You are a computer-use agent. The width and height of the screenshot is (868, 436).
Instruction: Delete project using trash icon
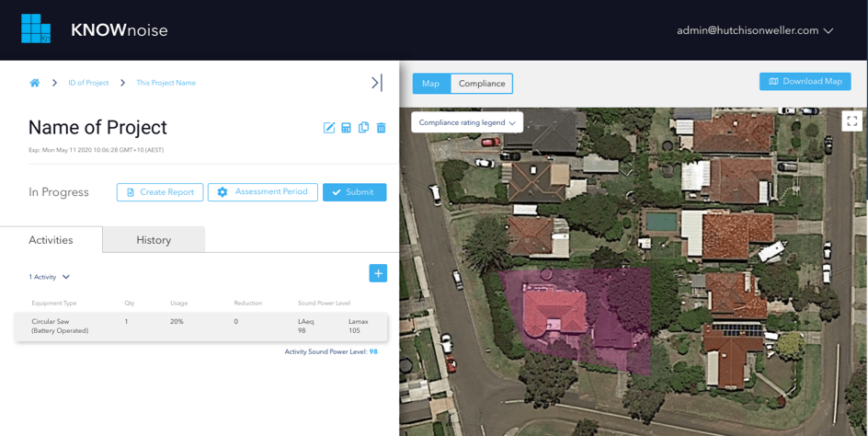point(381,128)
